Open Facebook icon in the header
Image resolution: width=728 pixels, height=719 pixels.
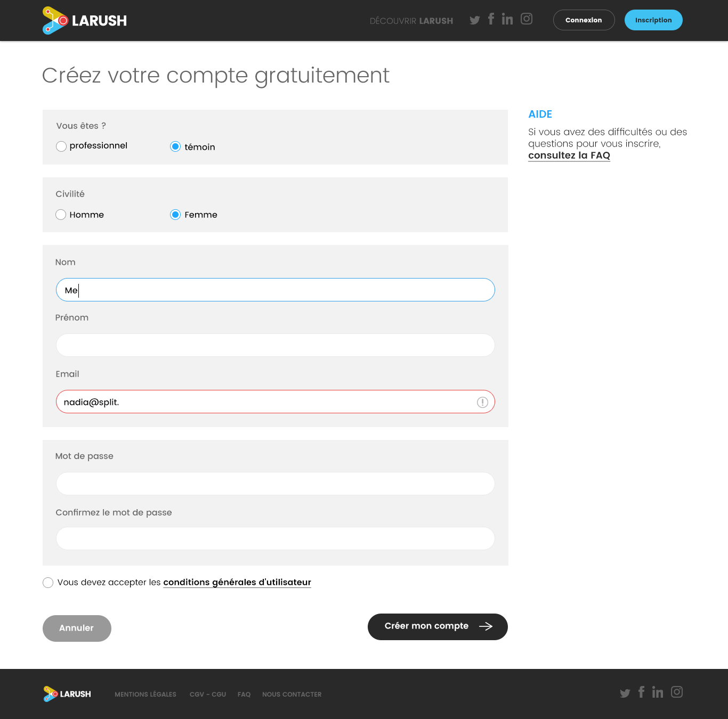[x=491, y=19]
